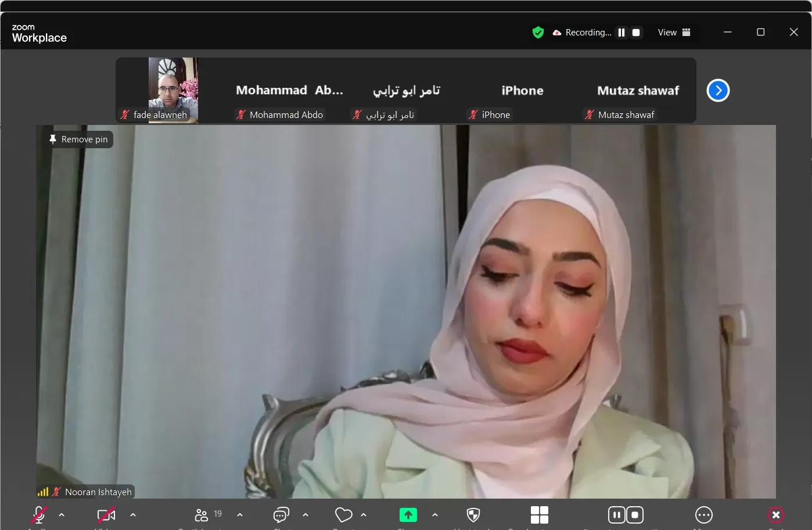812x530 pixels.
Task: Select the Mohammad Abdo participant tile
Action: click(x=290, y=90)
